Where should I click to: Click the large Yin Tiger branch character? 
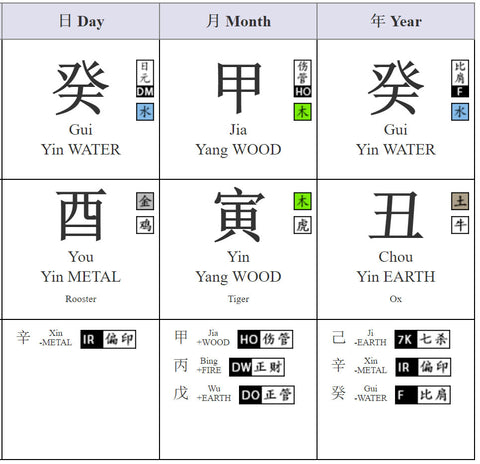pos(239,215)
